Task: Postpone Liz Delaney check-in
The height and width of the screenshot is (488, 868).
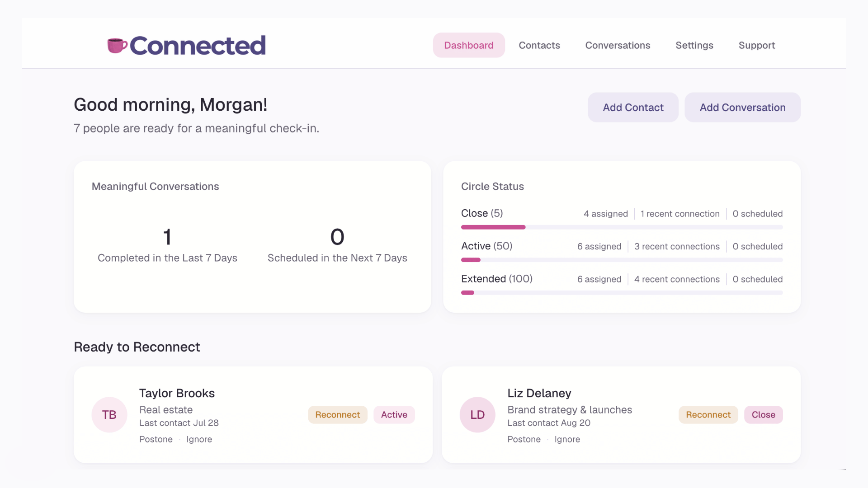Action: coord(524,439)
